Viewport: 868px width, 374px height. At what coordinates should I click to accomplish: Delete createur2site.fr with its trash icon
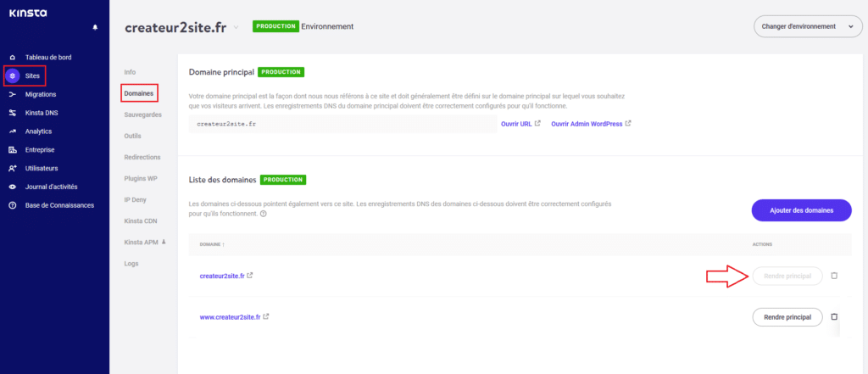click(834, 276)
